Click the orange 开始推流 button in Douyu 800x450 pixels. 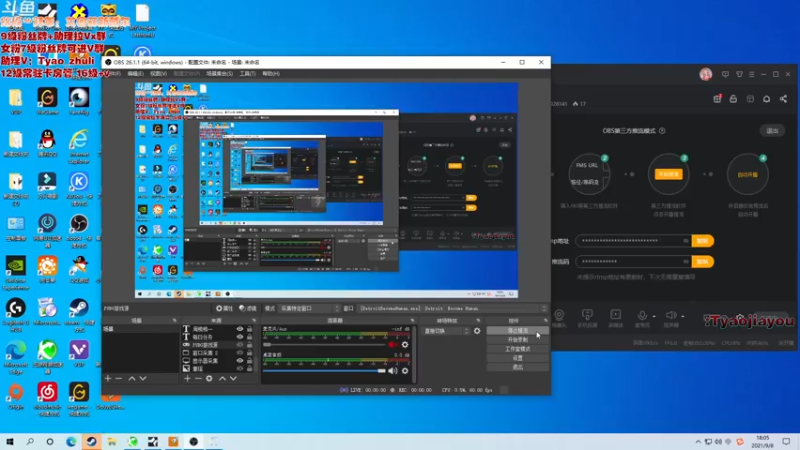point(668,174)
